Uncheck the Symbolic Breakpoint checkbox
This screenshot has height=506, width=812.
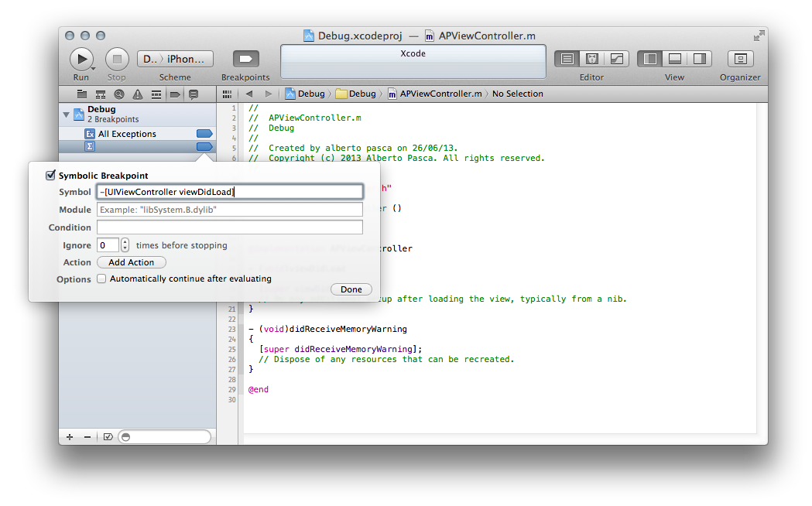[50, 176]
